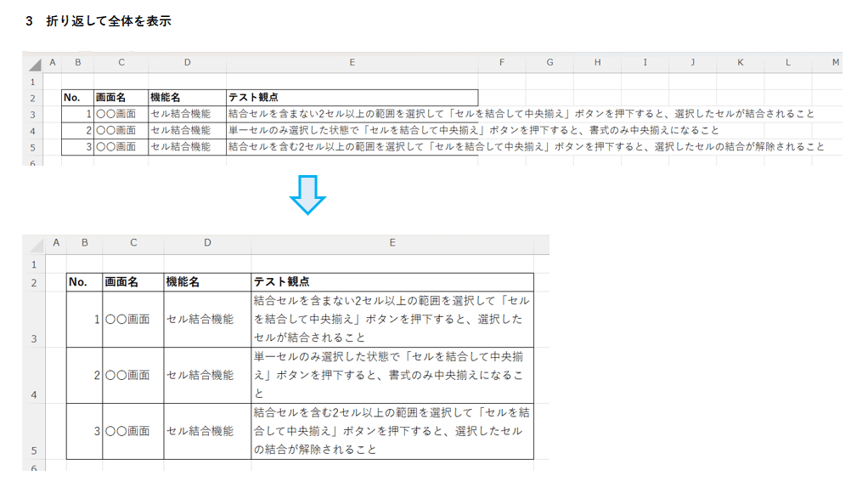Select row 5 header in the upper sheet
This screenshot has height=482, width=868.
(x=33, y=147)
